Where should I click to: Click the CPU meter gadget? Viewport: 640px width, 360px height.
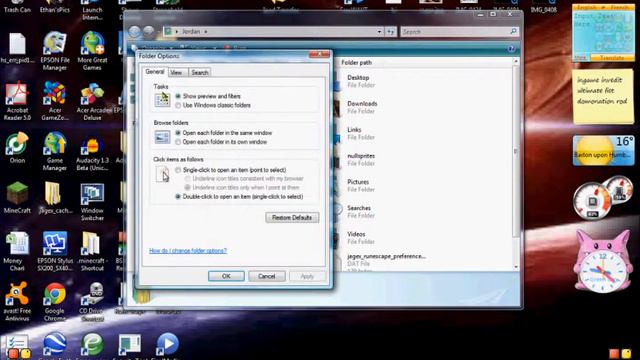[x=602, y=198]
